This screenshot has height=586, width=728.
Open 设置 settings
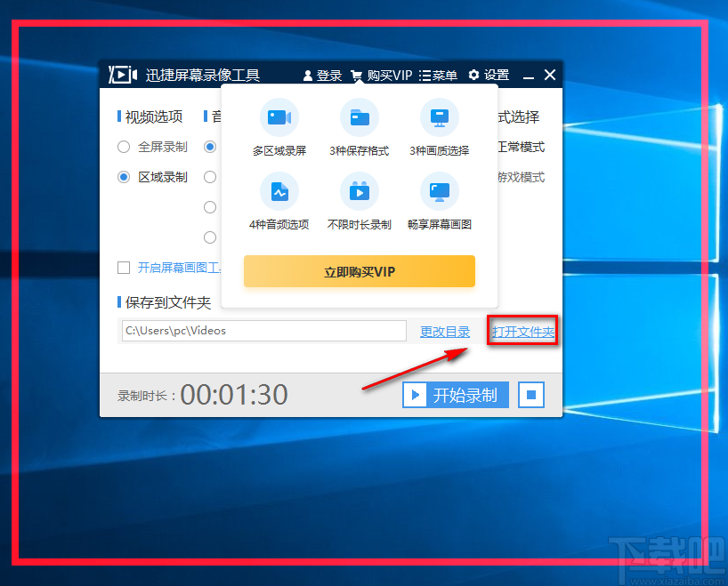click(489, 75)
